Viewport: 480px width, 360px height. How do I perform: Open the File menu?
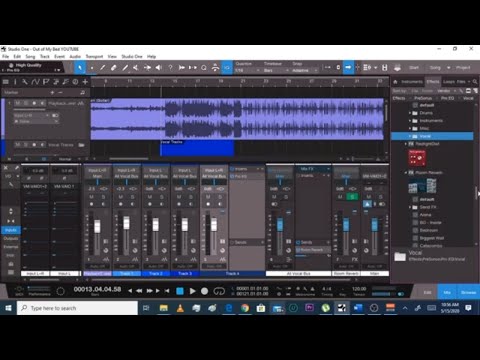6,57
